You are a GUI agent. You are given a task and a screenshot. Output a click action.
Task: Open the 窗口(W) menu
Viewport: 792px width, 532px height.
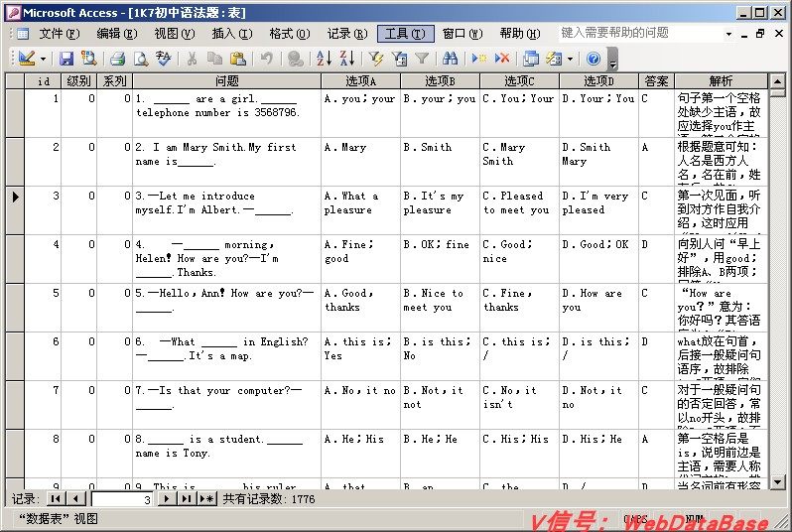click(462, 34)
